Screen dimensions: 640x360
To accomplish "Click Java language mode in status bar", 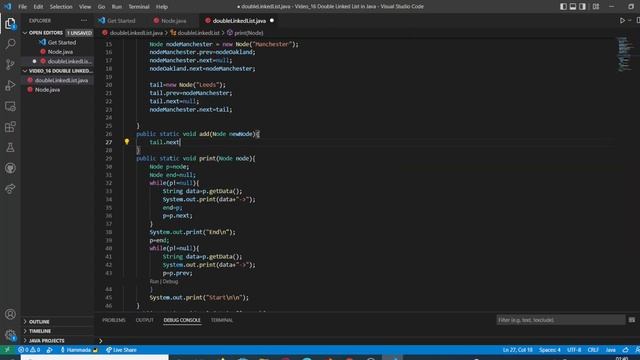I will coord(611,350).
